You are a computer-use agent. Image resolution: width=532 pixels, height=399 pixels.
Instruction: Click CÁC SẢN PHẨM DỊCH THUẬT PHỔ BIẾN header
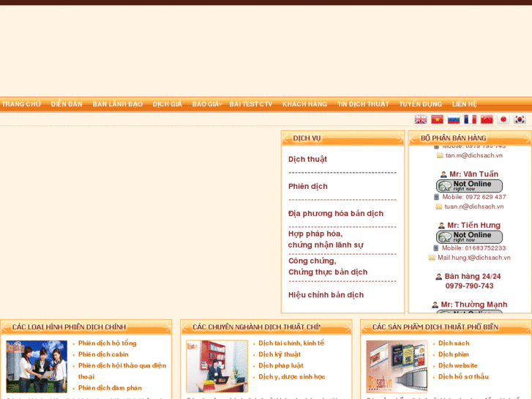click(446, 327)
